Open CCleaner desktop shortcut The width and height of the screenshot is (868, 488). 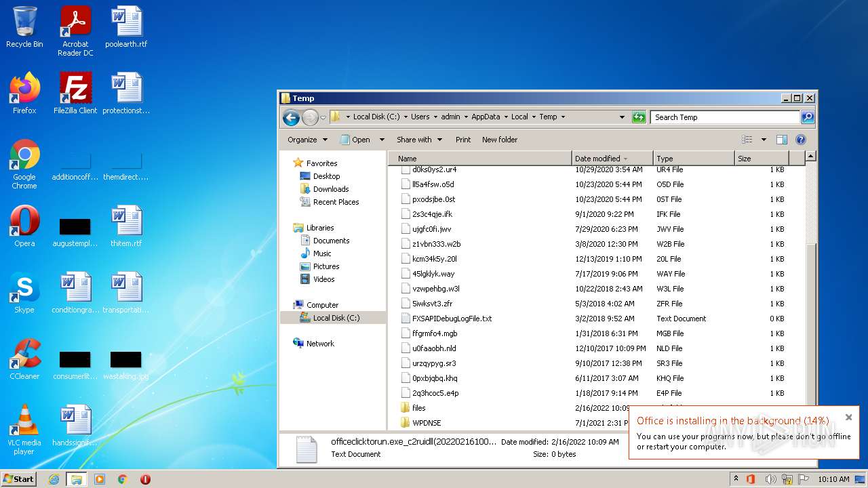[x=24, y=359]
